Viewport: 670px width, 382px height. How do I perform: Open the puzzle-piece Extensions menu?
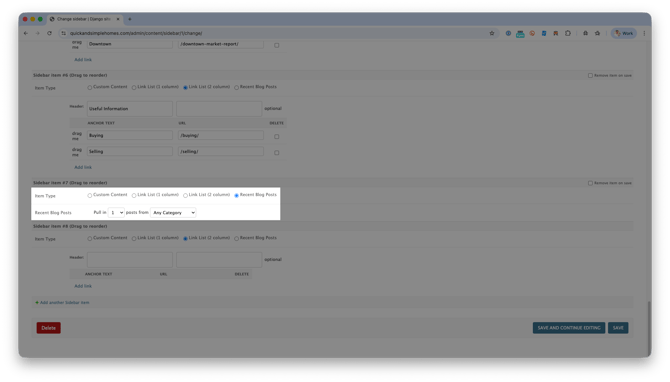click(568, 33)
